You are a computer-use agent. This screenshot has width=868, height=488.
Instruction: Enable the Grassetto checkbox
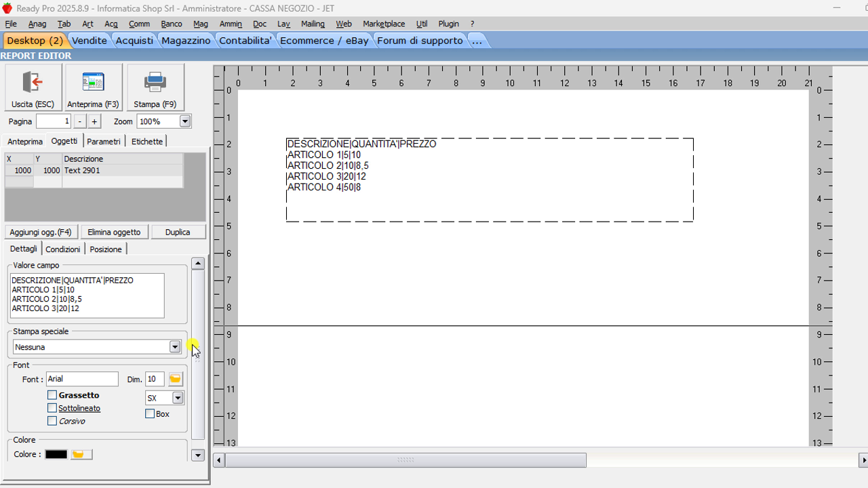point(52,395)
